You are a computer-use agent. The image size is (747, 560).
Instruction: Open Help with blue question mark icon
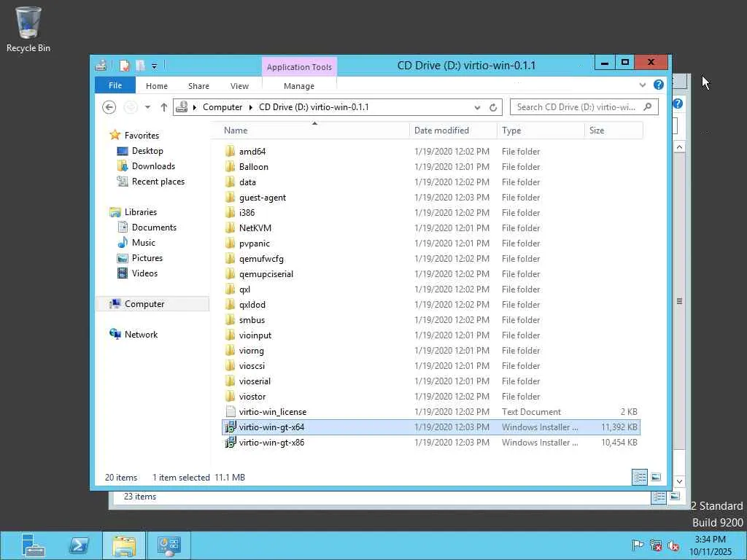tap(659, 85)
